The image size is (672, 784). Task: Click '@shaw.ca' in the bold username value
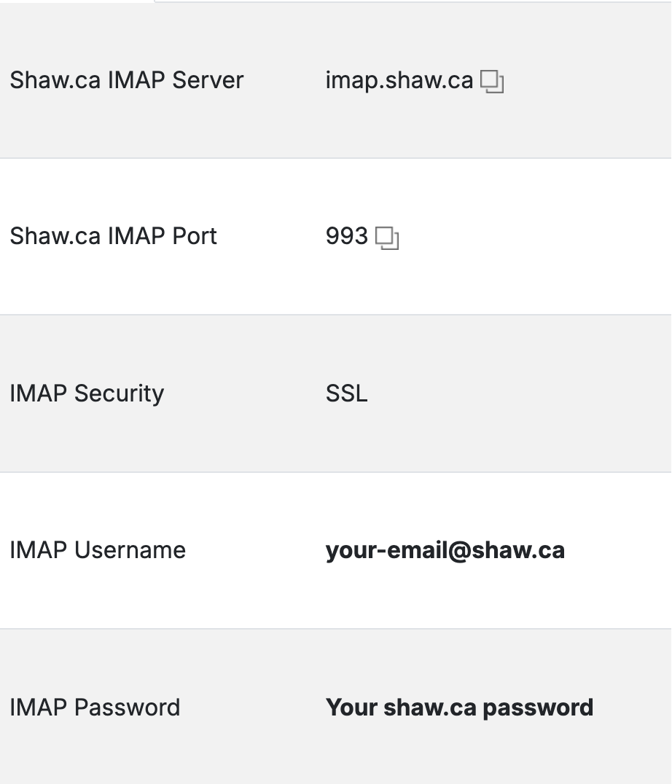pos(507,551)
